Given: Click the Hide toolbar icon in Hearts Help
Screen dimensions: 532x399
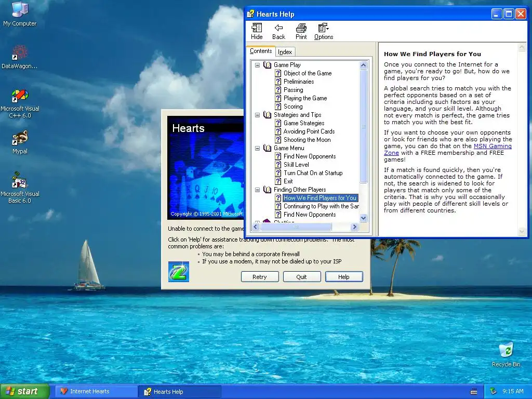Looking at the screenshot, I should coord(257,28).
